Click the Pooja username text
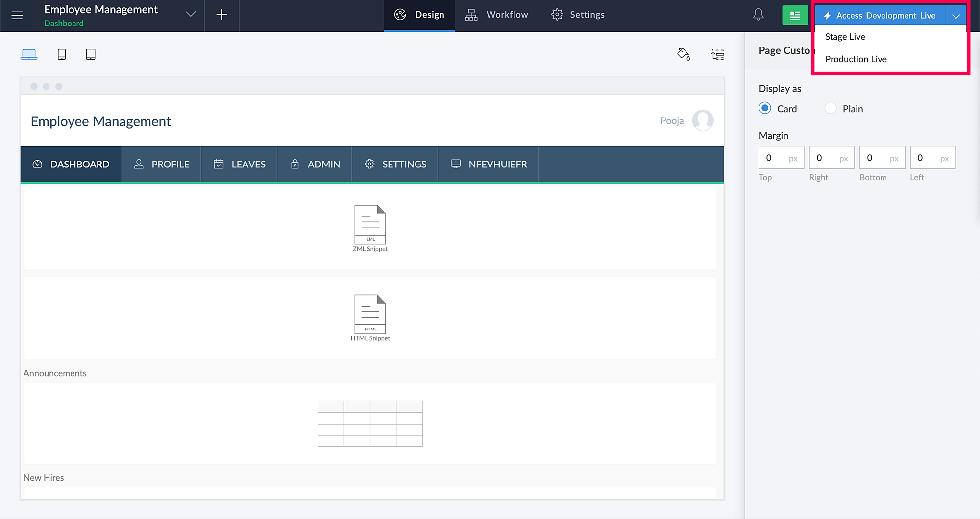This screenshot has width=980, height=519. coord(672,121)
